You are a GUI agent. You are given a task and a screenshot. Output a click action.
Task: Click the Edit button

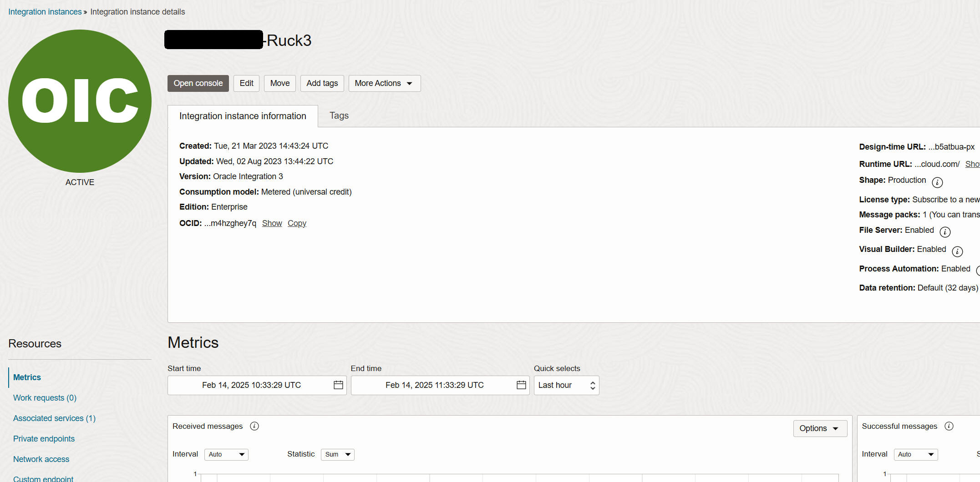pyautogui.click(x=246, y=83)
